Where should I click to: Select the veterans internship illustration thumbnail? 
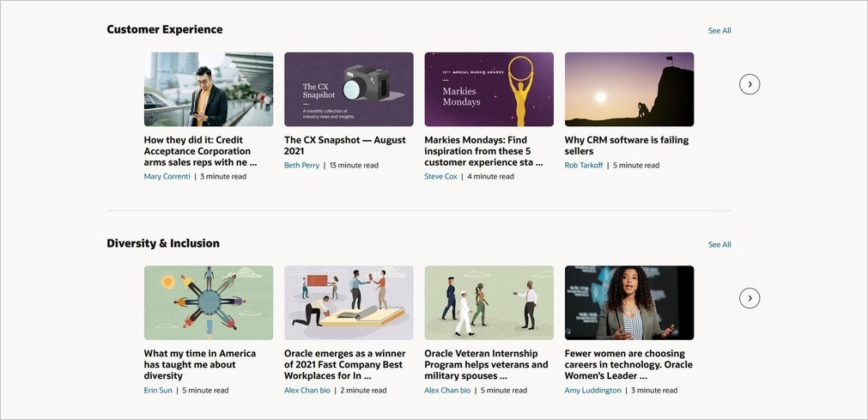489,302
